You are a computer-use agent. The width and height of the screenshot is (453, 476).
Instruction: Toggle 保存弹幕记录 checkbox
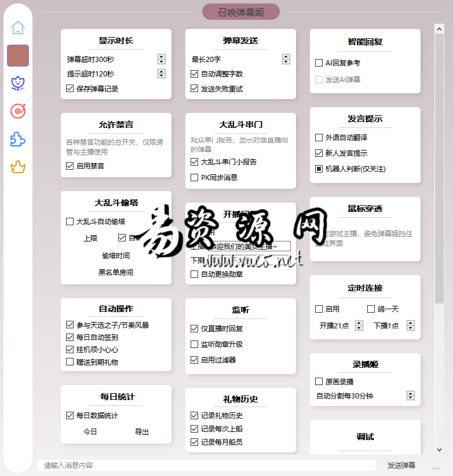[x=70, y=89]
